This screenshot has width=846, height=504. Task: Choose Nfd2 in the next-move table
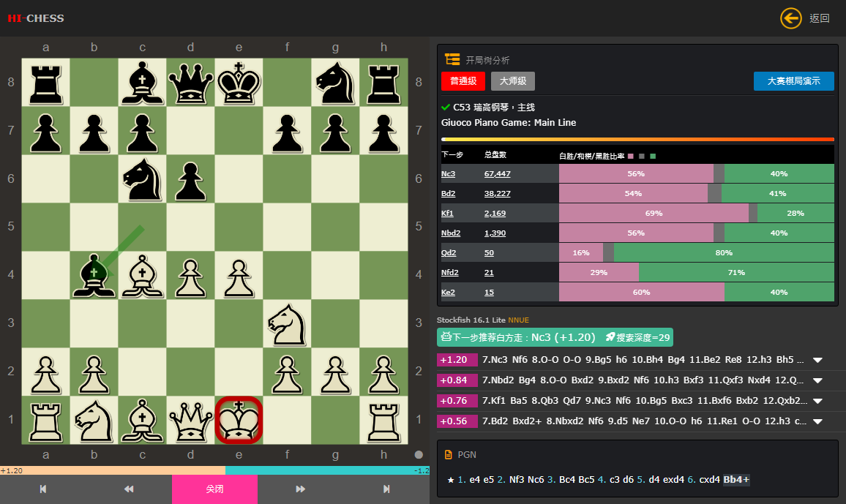tap(450, 272)
